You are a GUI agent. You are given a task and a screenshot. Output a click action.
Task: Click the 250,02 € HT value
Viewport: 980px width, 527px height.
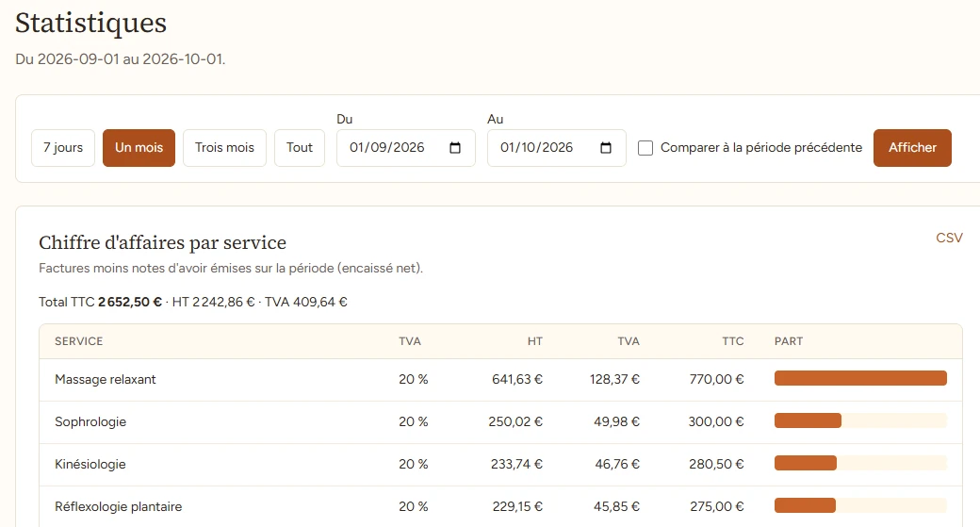pos(515,422)
